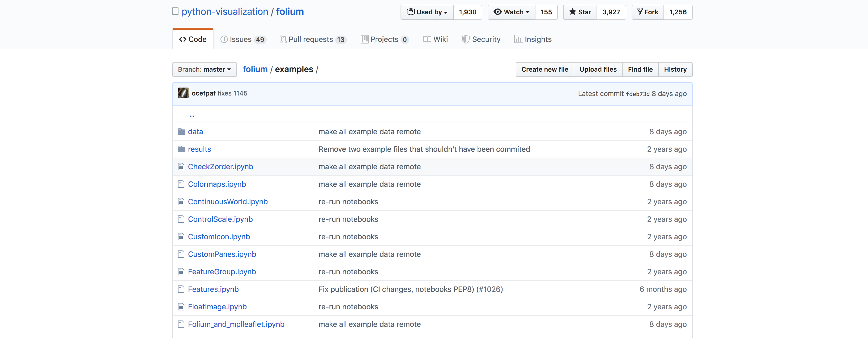Click '6 months ago' in Features.ipynb row
Viewport: 868px width, 338px height.
(663, 289)
